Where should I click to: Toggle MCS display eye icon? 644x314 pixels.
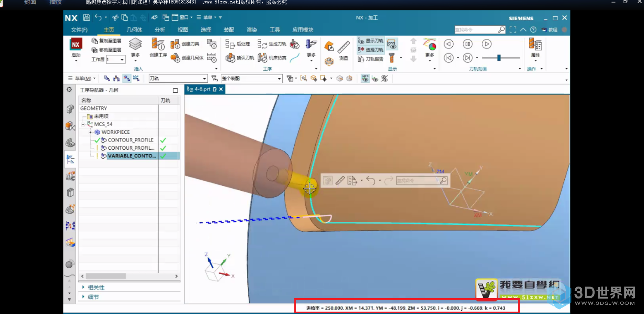365,78
